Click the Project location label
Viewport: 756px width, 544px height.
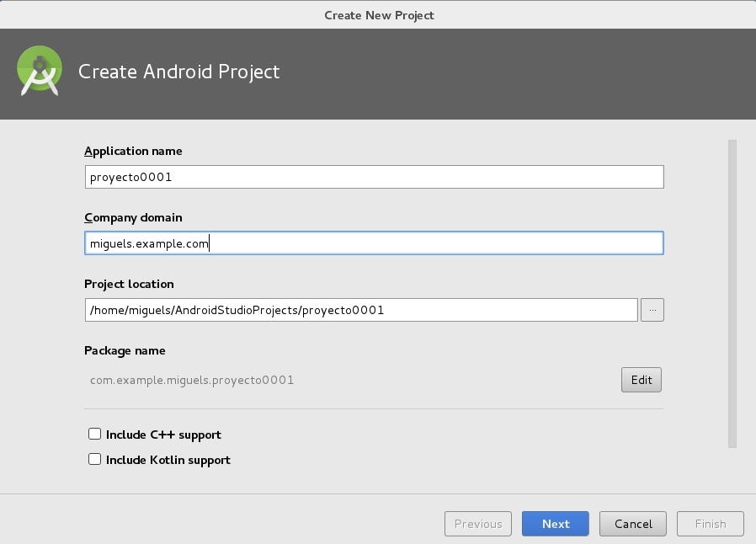[129, 285]
